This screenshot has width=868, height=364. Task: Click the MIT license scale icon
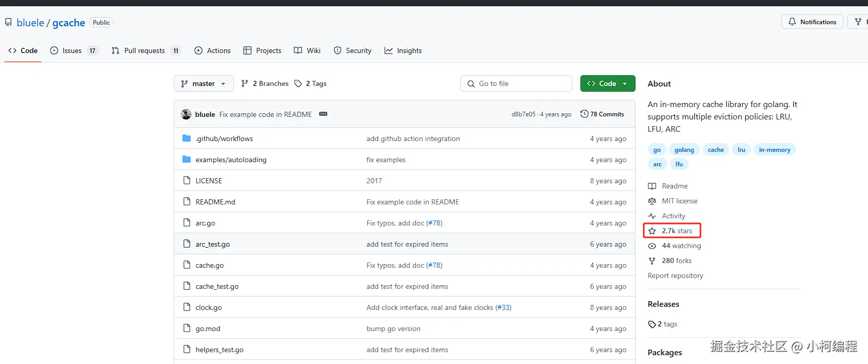coord(652,201)
